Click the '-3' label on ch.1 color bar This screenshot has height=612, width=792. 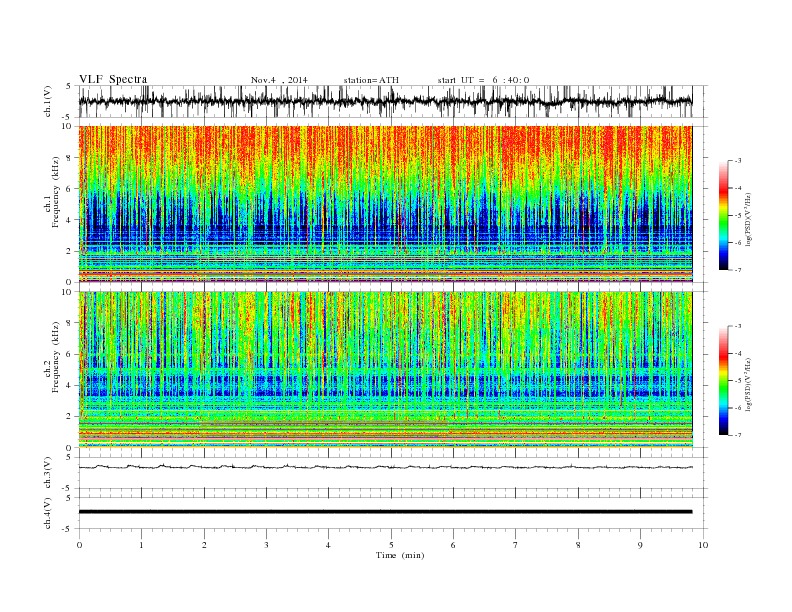738,161
